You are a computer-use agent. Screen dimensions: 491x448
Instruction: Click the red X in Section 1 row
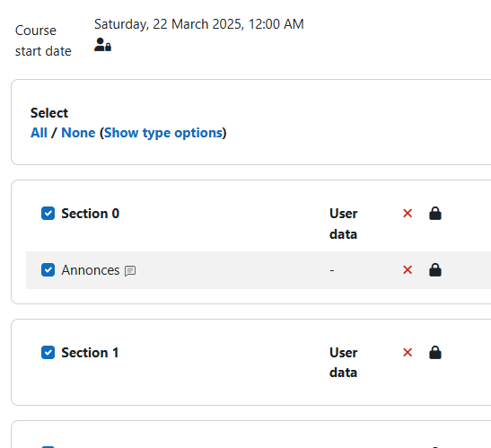[408, 353]
